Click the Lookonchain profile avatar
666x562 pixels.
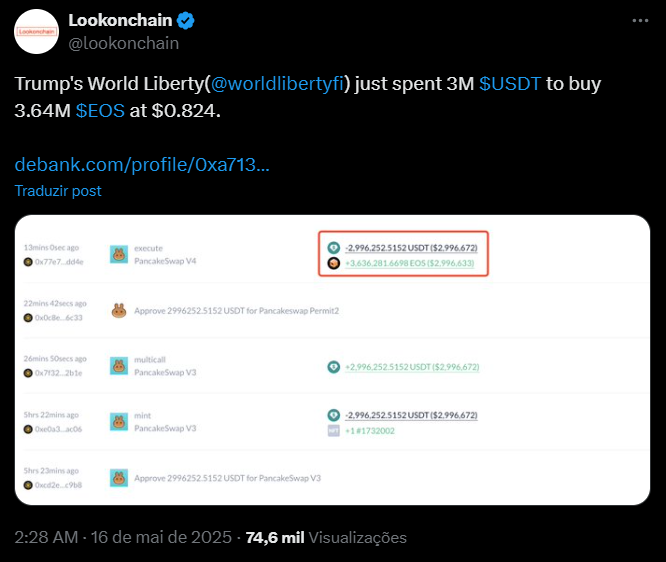pyautogui.click(x=36, y=31)
